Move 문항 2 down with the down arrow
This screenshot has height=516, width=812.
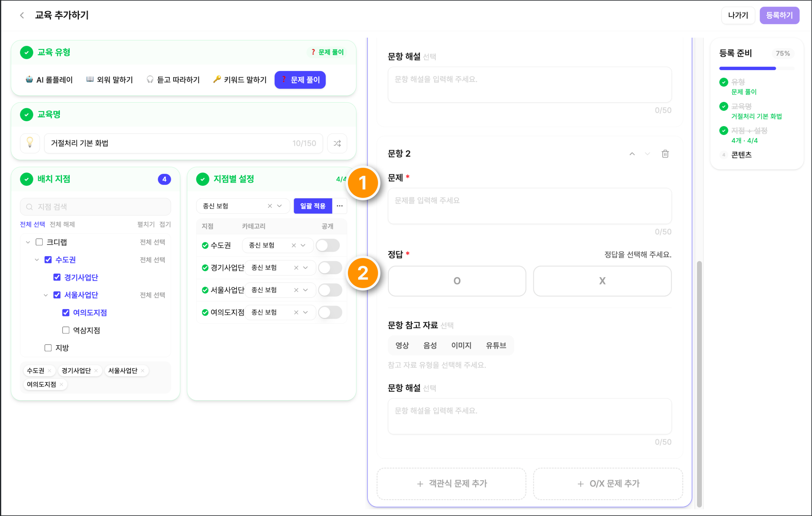pos(647,154)
